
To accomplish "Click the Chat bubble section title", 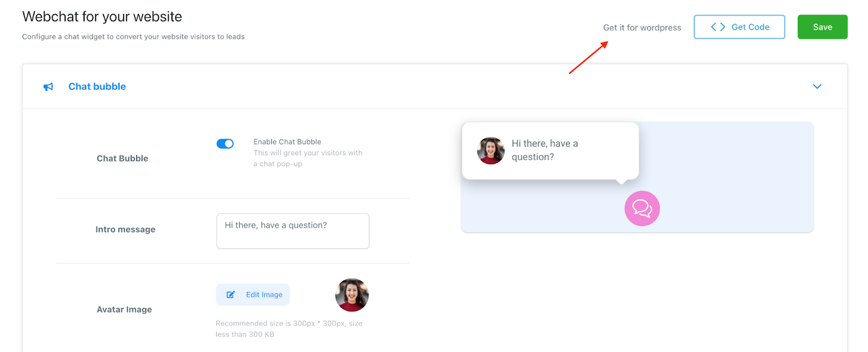I will tap(97, 87).
